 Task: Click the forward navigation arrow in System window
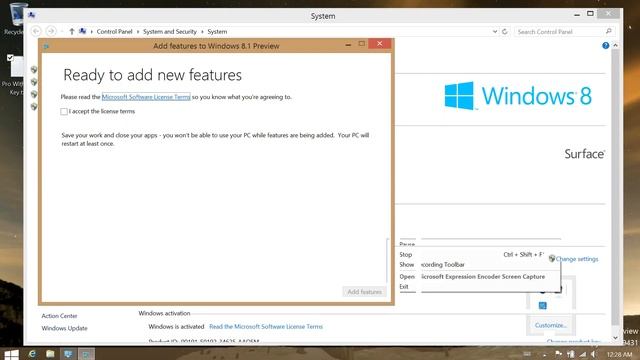(x=51, y=31)
